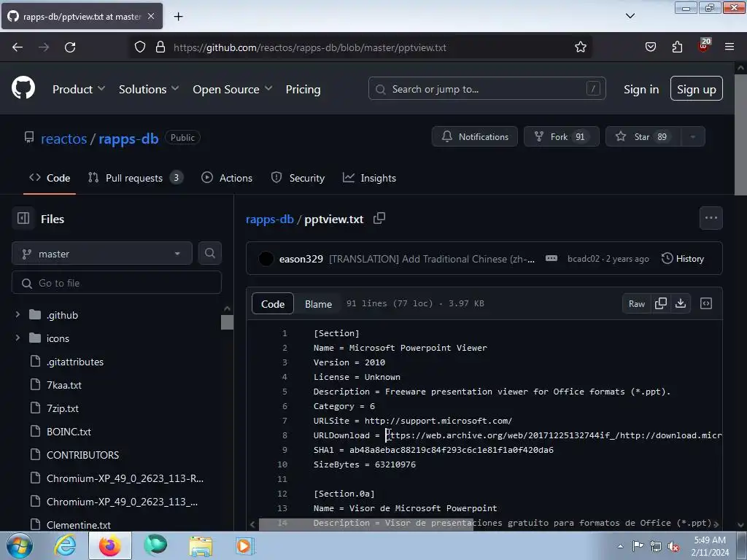747x560 pixels.
Task: Open the Windows Start orb
Action: [x=20, y=545]
